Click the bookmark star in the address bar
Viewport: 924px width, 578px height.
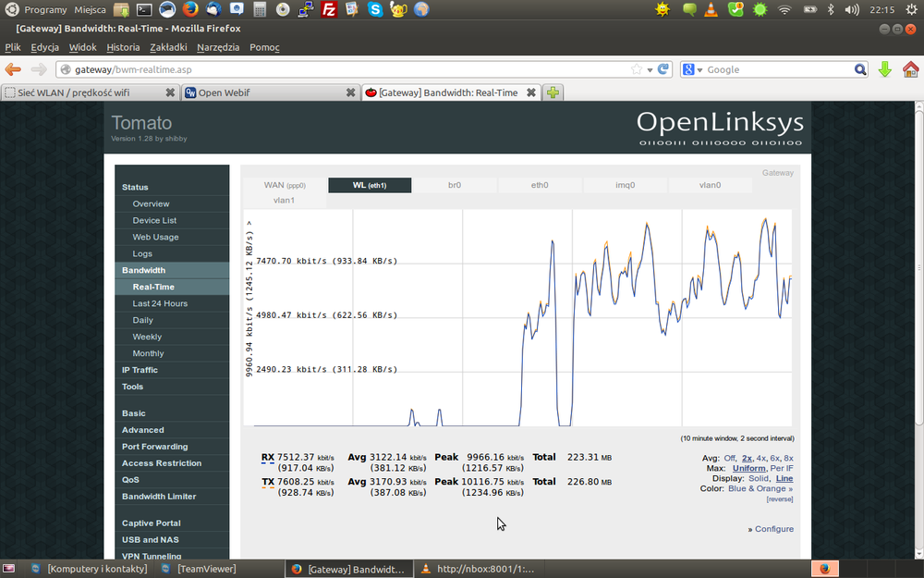(637, 69)
